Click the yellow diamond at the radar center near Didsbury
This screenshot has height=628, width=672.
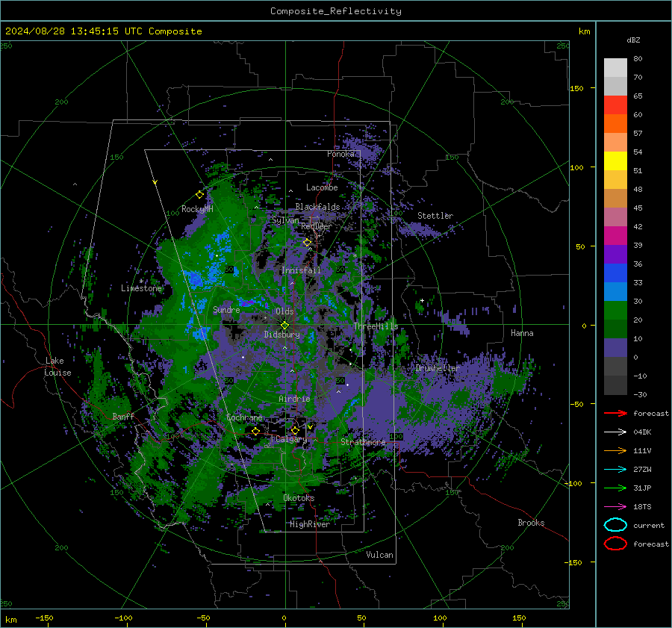[x=284, y=326]
